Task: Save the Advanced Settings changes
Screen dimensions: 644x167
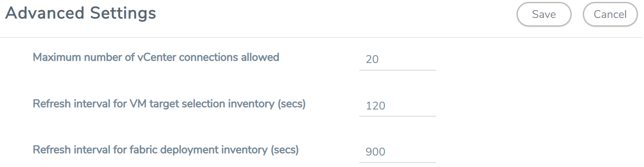Action: (x=544, y=14)
